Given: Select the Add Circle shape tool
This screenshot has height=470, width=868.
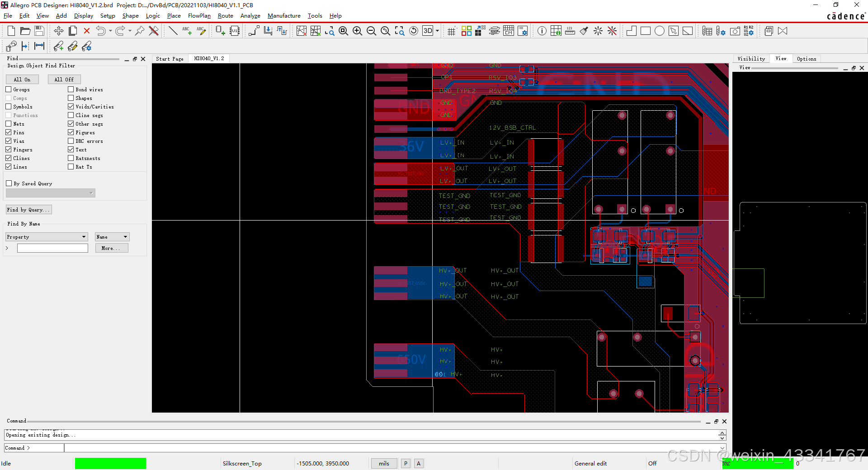Looking at the screenshot, I should [660, 31].
